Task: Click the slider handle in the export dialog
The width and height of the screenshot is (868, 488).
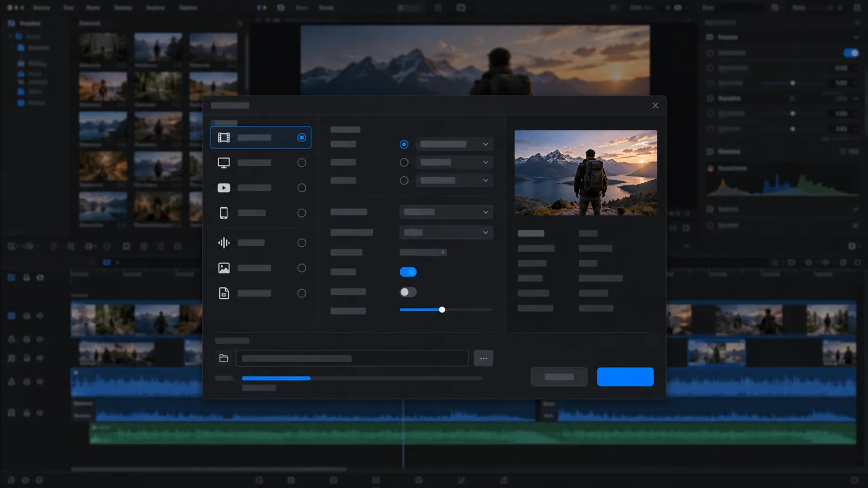Action: pos(442,310)
